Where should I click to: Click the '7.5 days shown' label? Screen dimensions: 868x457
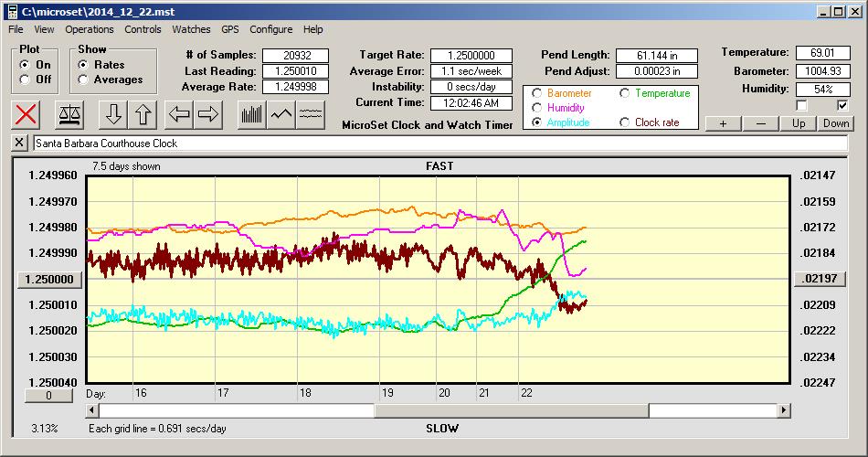click(x=126, y=166)
